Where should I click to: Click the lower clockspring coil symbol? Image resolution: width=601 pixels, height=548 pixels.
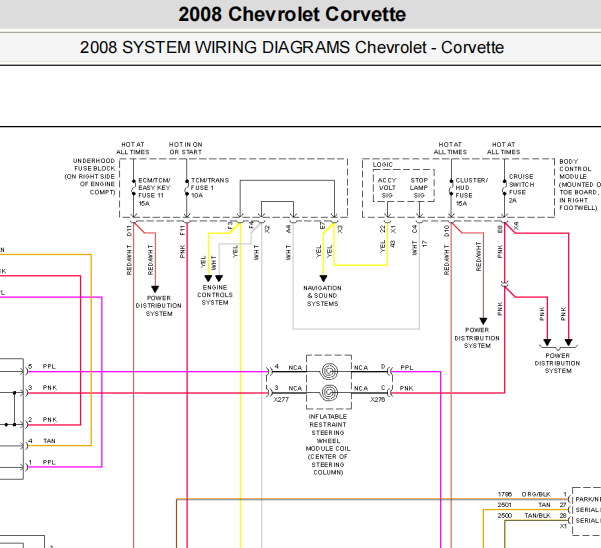pos(329,393)
